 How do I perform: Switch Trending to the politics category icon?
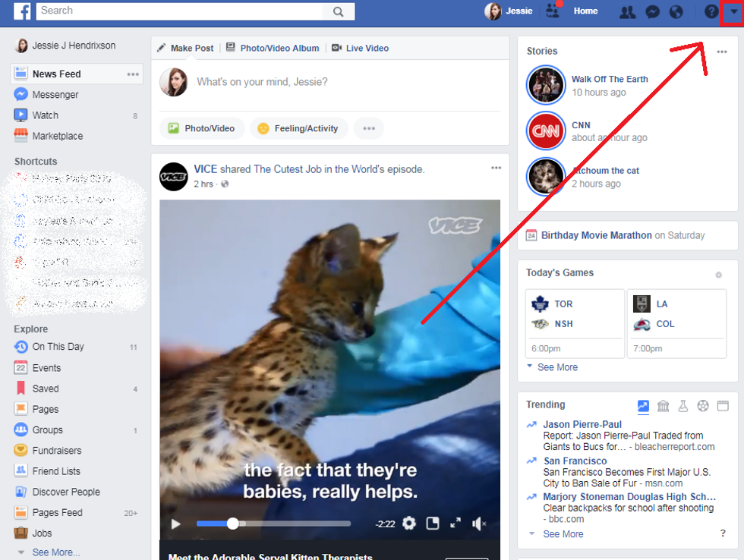[663, 406]
